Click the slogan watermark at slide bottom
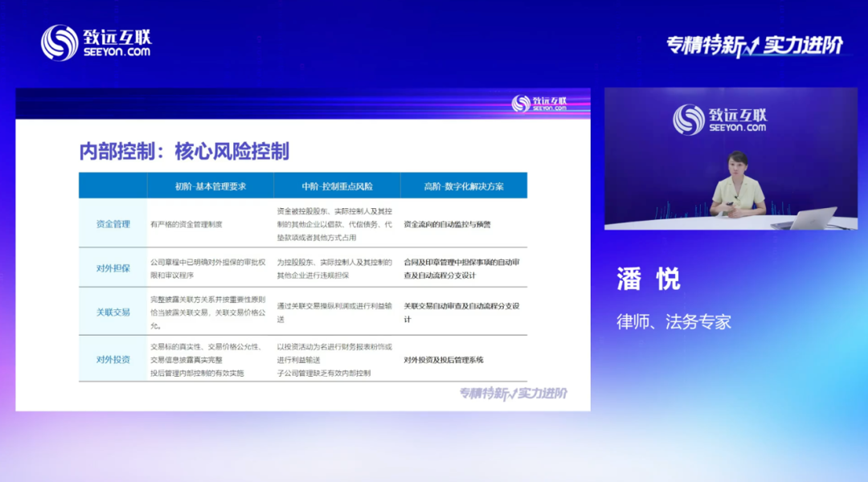Screen dimensions: 868x482 [513, 393]
